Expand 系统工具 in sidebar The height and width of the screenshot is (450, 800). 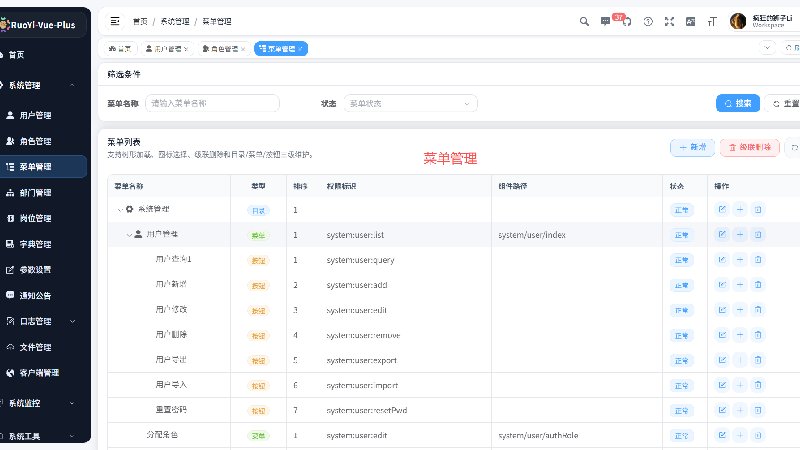pyautogui.click(x=72, y=436)
